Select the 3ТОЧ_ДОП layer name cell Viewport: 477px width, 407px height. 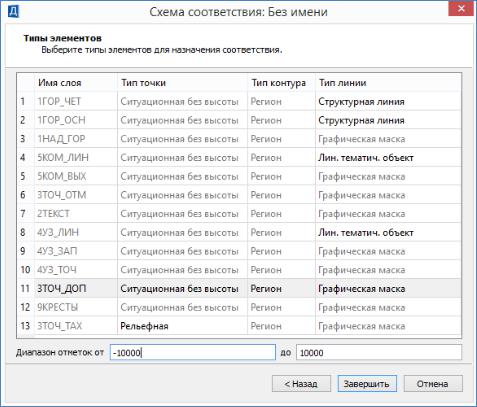76,288
